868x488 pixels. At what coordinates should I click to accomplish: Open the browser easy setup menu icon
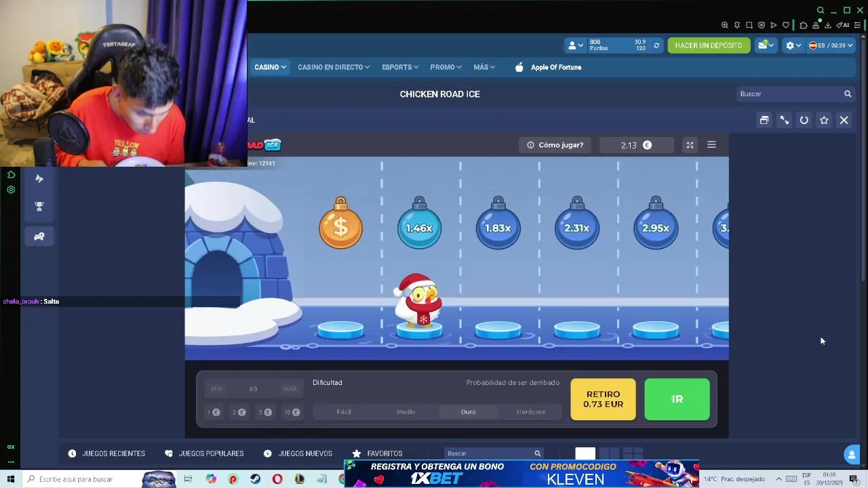tap(857, 25)
